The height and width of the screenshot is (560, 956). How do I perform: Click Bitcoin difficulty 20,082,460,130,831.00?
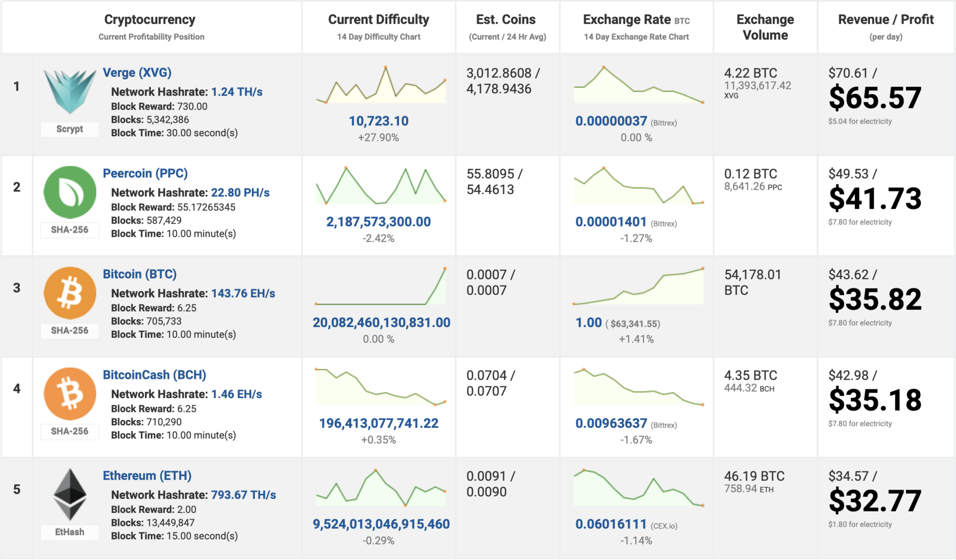click(381, 323)
